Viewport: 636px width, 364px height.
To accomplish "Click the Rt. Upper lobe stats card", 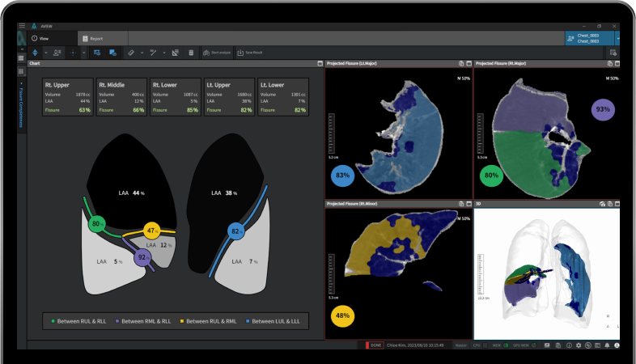I will [x=68, y=97].
